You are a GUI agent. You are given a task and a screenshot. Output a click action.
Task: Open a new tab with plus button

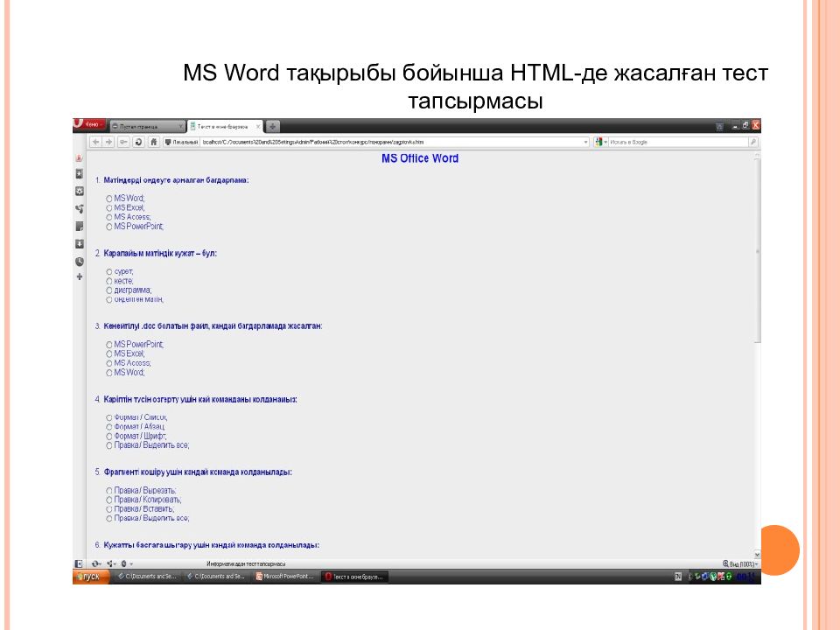pos(273,126)
